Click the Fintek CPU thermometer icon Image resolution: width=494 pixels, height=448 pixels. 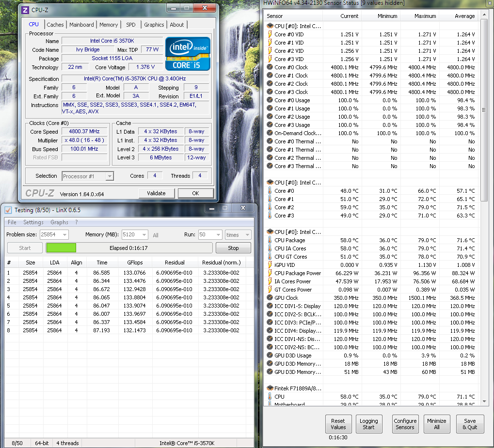[x=270, y=396]
